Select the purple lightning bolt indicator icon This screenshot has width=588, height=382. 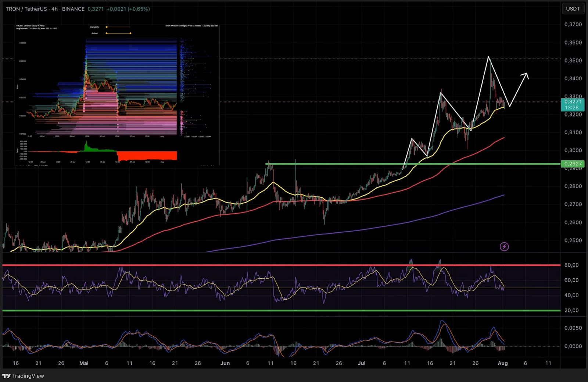505,247
